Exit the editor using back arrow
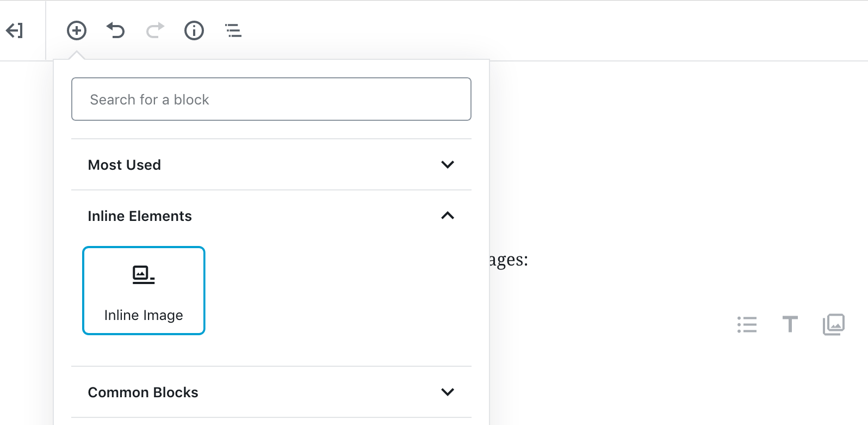Viewport: 868px width, 425px height. click(15, 30)
